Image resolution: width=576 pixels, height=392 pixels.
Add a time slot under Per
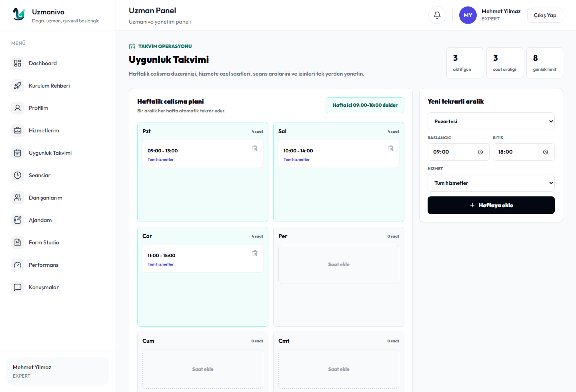point(339,264)
